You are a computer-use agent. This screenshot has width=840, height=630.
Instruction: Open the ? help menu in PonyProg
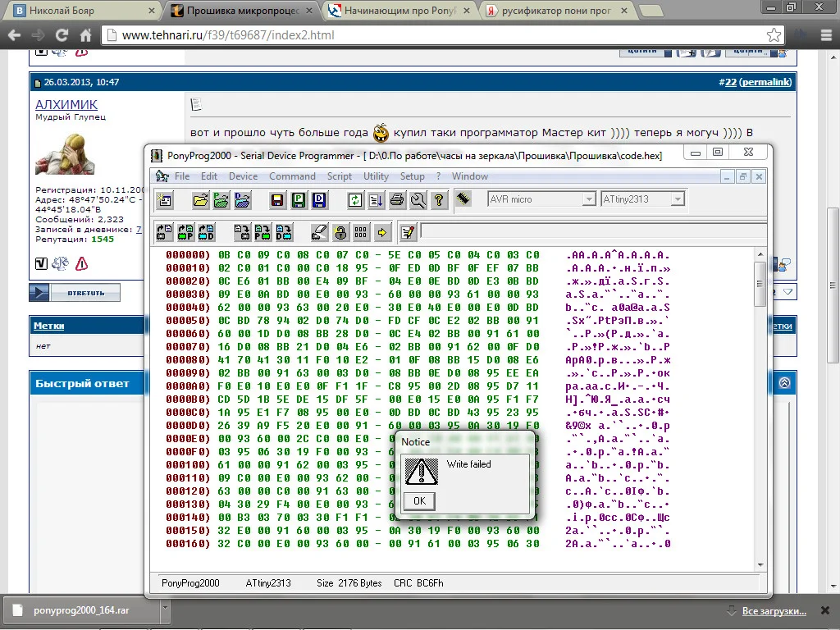pyautogui.click(x=438, y=176)
